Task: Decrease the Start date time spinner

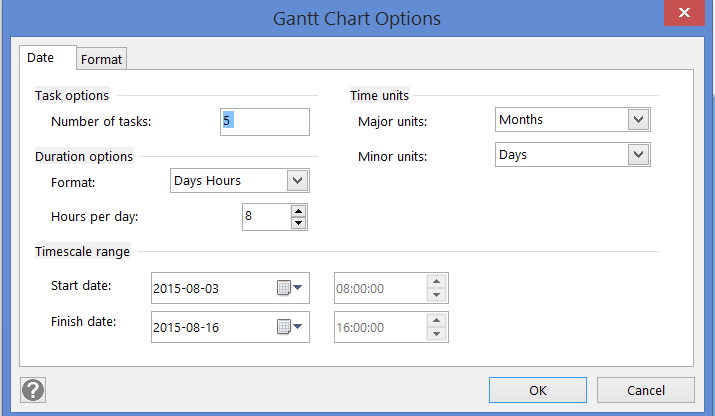Action: coord(436,295)
